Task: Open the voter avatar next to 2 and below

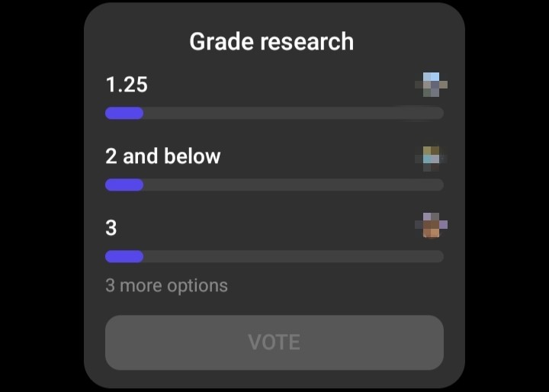Action: (431, 159)
